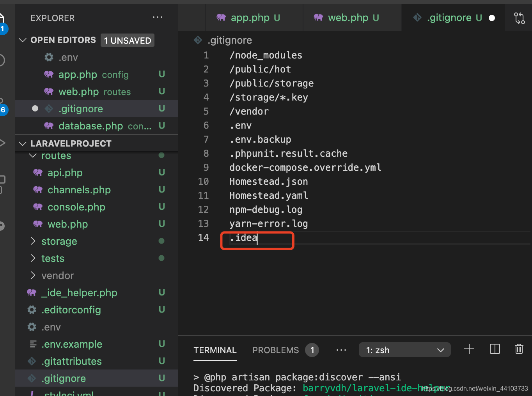This screenshot has width=532, height=396.
Task: Click gear icon of .env in Open Editors
Action: tap(49, 57)
